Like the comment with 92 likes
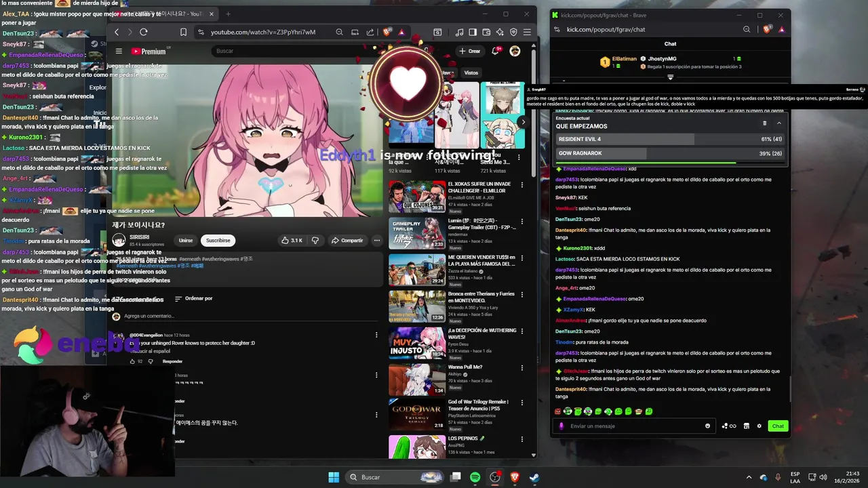Screen dimensions: 868x488 pos(132,361)
